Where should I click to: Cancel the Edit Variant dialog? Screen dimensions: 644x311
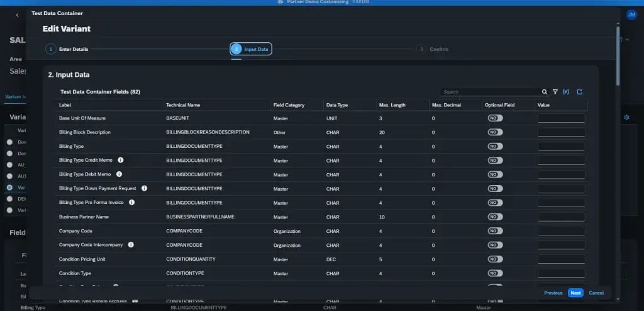point(596,293)
